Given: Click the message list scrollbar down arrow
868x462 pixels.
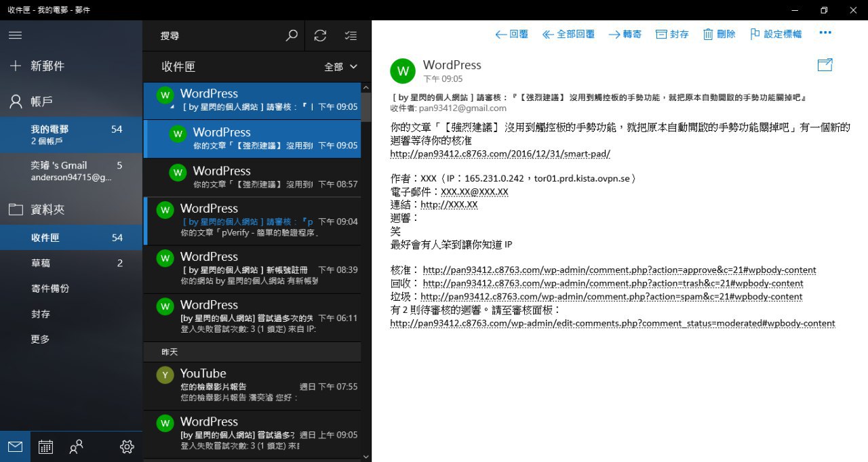Looking at the screenshot, I should pos(366,456).
